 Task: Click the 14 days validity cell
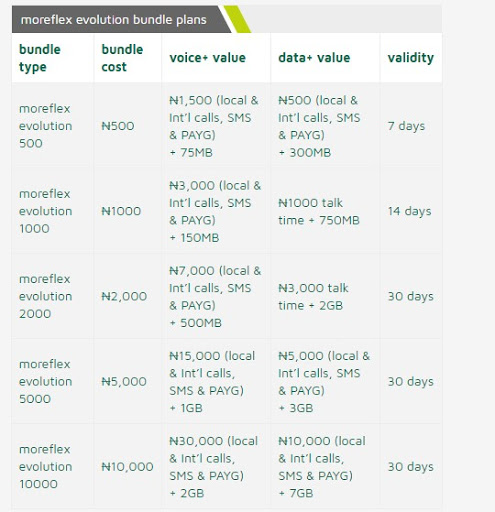409,211
